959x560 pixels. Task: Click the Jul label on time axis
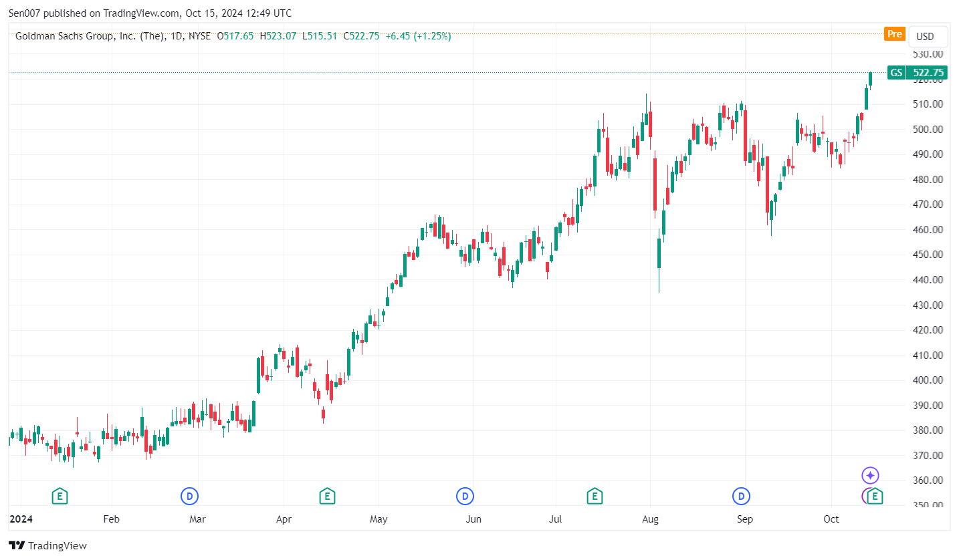pos(555,519)
